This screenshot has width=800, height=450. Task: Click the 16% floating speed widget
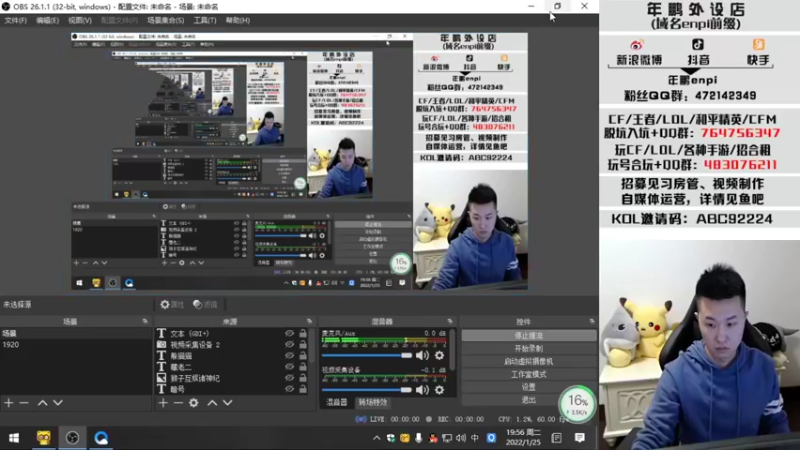pos(578,405)
